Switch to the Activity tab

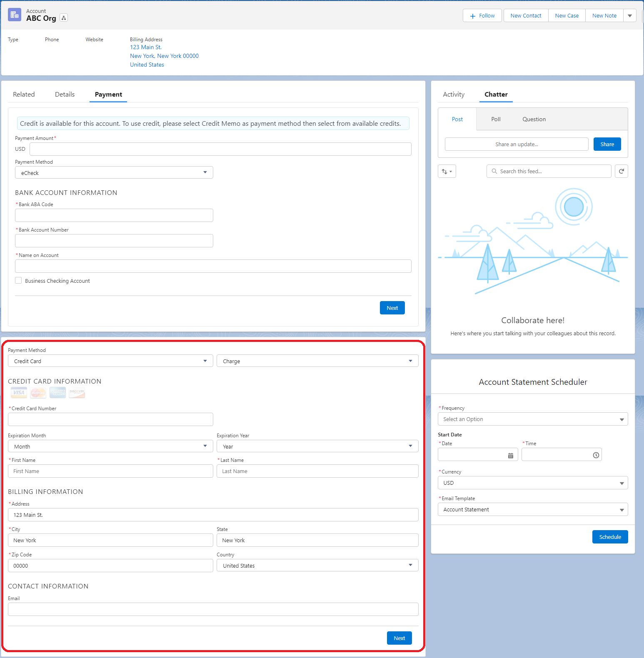(x=453, y=95)
